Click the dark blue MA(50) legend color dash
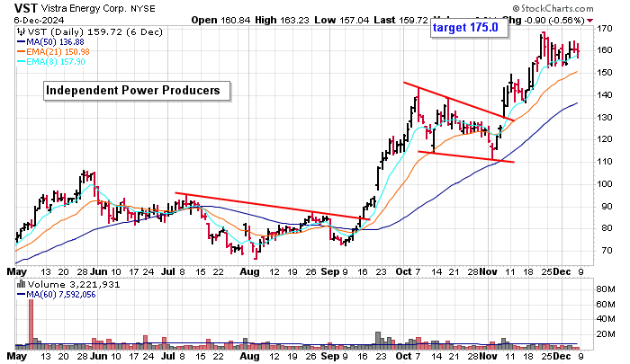Screen dimensions: 630x364 [22, 42]
